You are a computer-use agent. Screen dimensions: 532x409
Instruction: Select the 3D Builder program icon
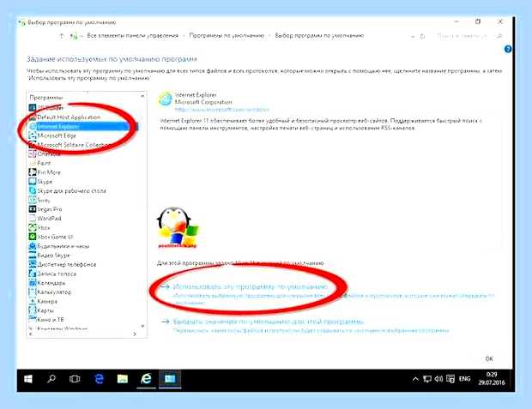point(33,108)
